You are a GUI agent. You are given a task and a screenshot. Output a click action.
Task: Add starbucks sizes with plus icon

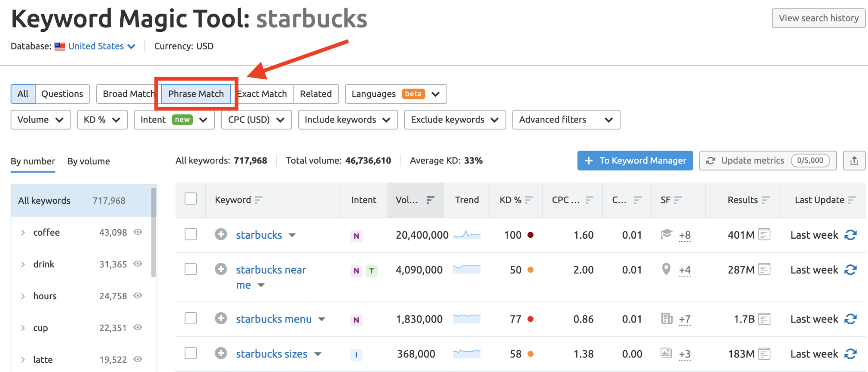[x=221, y=354]
